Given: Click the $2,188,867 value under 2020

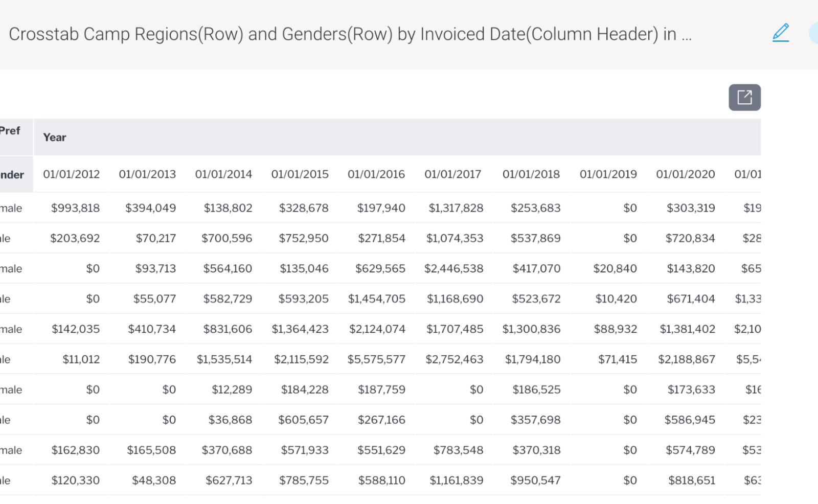Looking at the screenshot, I should pos(686,359).
